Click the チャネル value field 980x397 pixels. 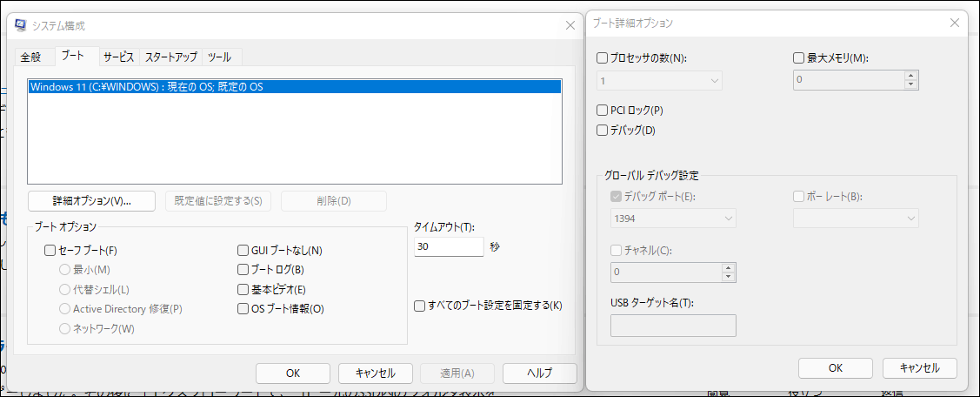pyautogui.click(x=665, y=273)
